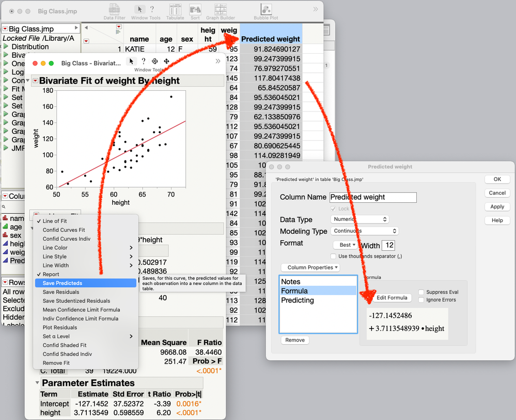This screenshot has width=516, height=420.
Task: Enable the Ignore Errors checkbox
Action: (421, 300)
